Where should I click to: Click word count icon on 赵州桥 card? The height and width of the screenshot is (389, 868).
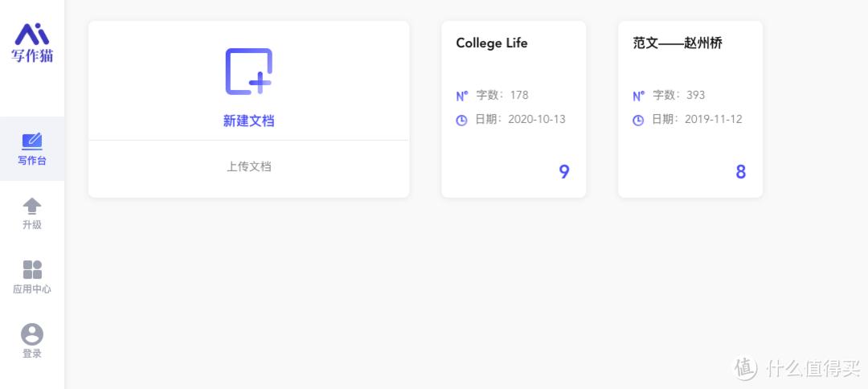pyautogui.click(x=639, y=96)
